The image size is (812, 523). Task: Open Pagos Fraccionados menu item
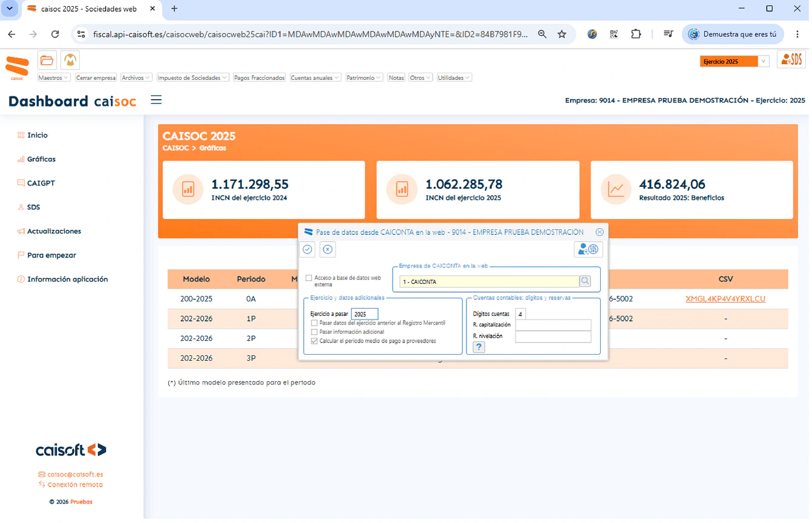click(x=259, y=77)
